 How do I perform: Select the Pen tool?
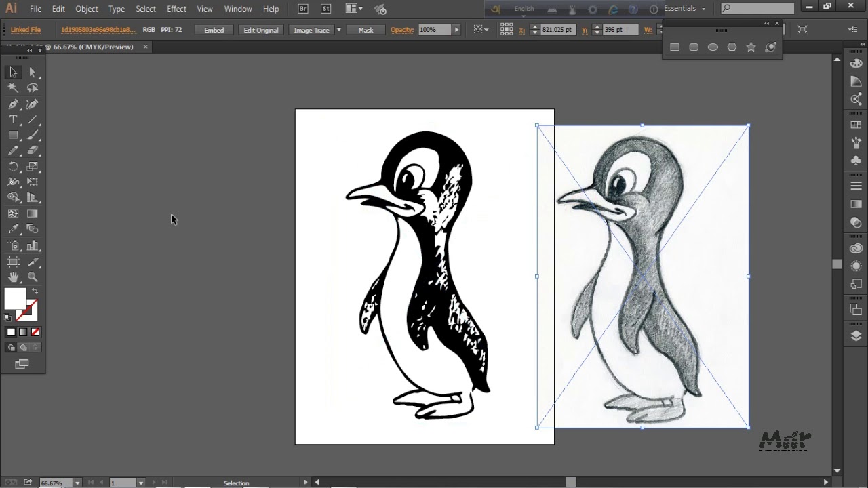coord(13,104)
